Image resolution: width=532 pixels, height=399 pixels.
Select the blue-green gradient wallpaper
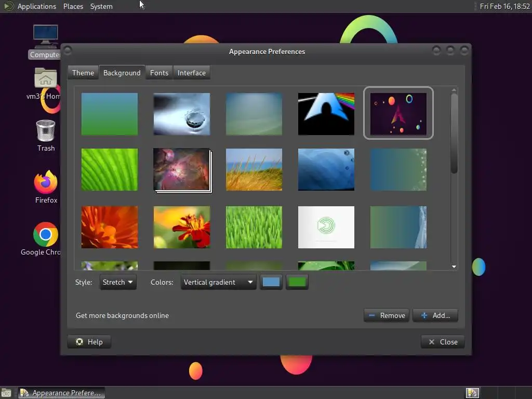[109, 114]
